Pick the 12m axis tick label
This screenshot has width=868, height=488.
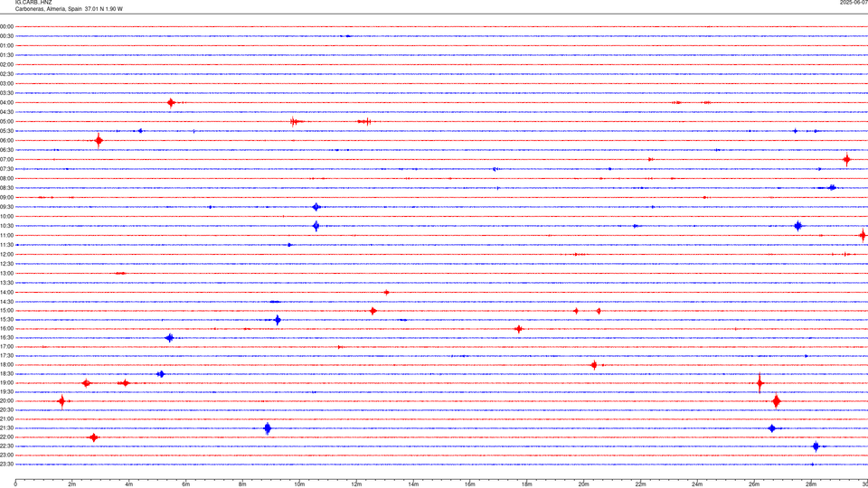click(x=356, y=484)
